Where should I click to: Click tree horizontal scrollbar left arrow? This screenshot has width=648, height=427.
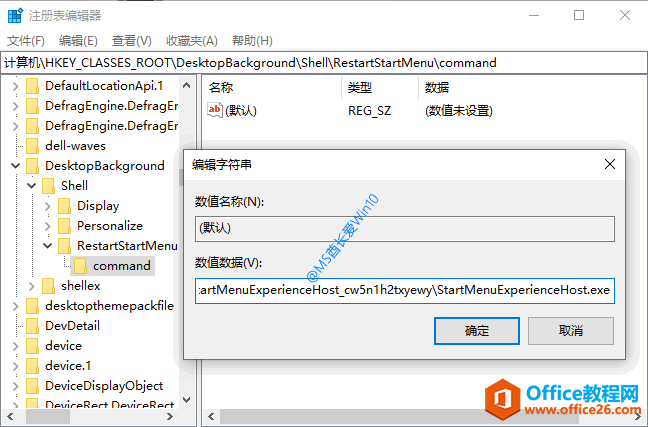tap(10, 417)
